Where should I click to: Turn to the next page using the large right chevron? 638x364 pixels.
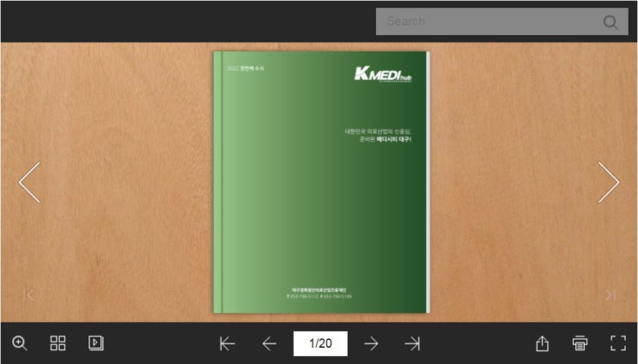pos(609,182)
